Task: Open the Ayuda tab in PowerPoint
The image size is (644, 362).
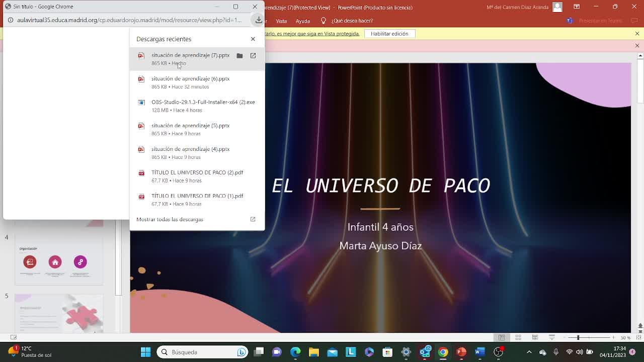Action: [x=303, y=21]
